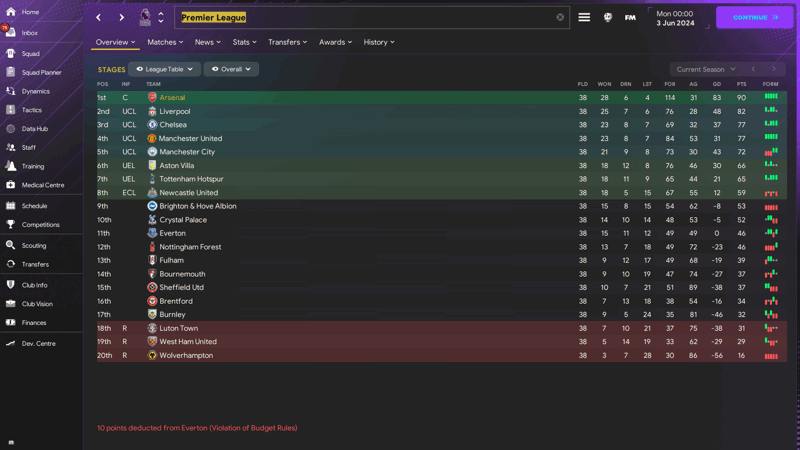Viewport: 800px width, 450px height.
Task: Open the Arsenal team link
Action: point(172,97)
